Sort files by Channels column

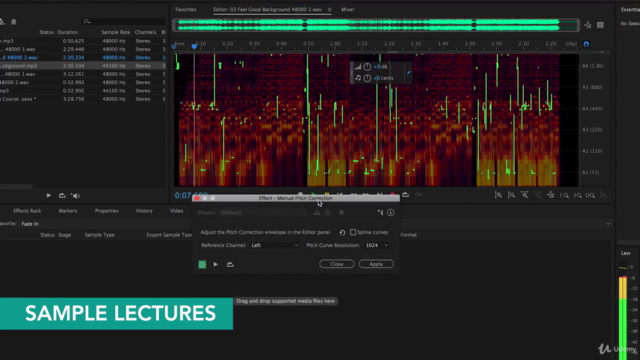tap(145, 32)
